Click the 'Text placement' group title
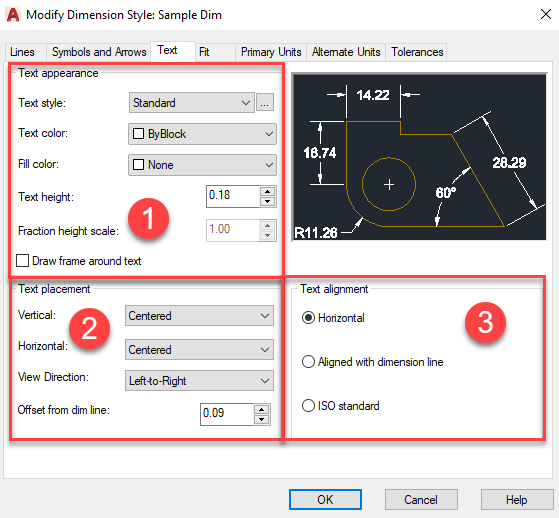Viewport: 559px width, 518px height. (54, 289)
